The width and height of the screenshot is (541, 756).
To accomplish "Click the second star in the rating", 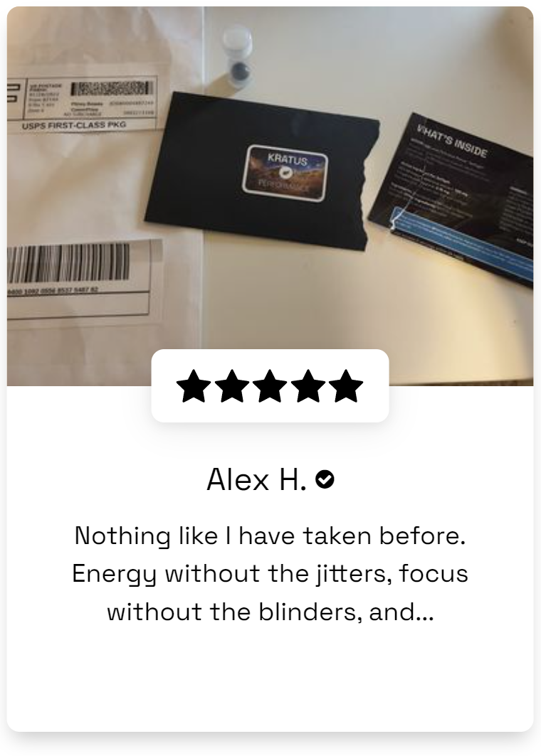I will point(231,385).
